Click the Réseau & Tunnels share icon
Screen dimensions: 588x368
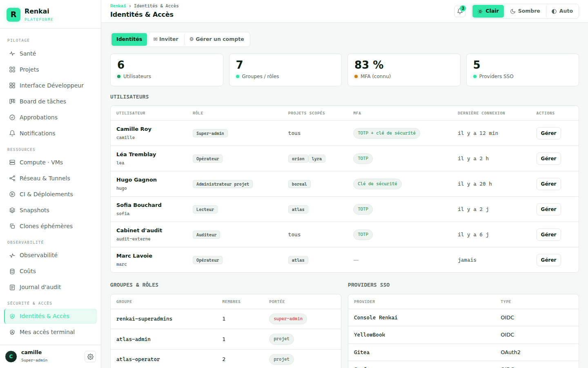pyautogui.click(x=12, y=178)
